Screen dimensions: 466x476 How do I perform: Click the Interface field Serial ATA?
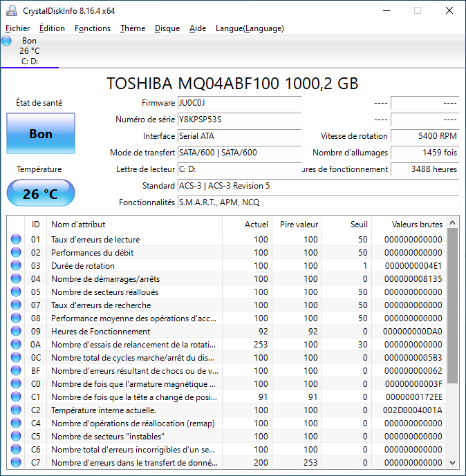pyautogui.click(x=239, y=136)
